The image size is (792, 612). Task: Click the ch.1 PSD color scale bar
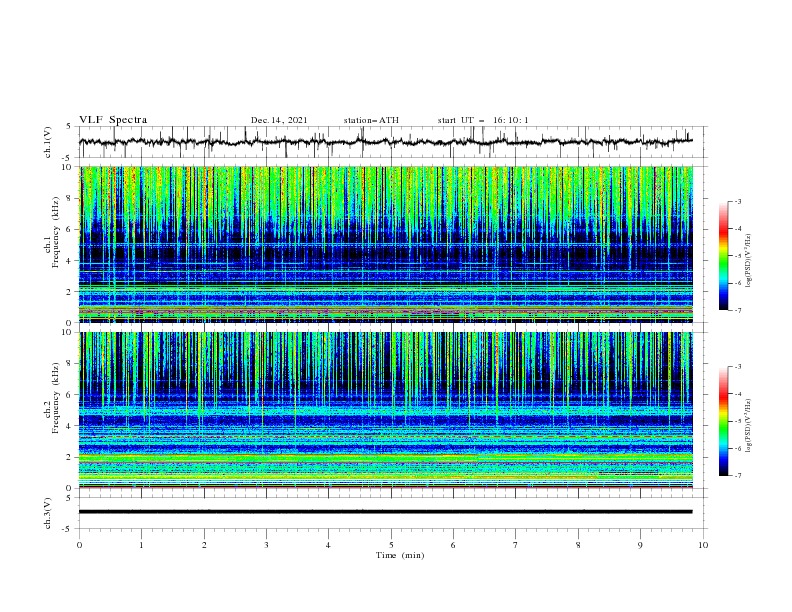tap(724, 256)
